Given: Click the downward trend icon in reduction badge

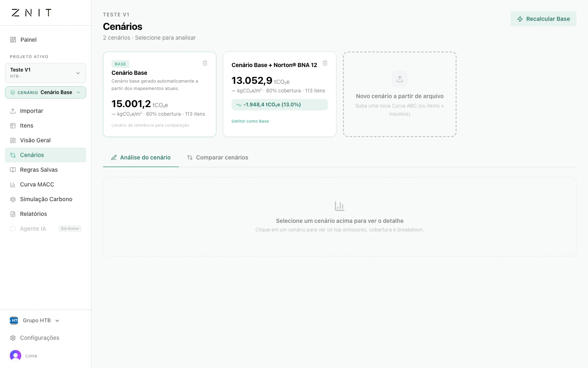Looking at the screenshot, I should click(238, 105).
